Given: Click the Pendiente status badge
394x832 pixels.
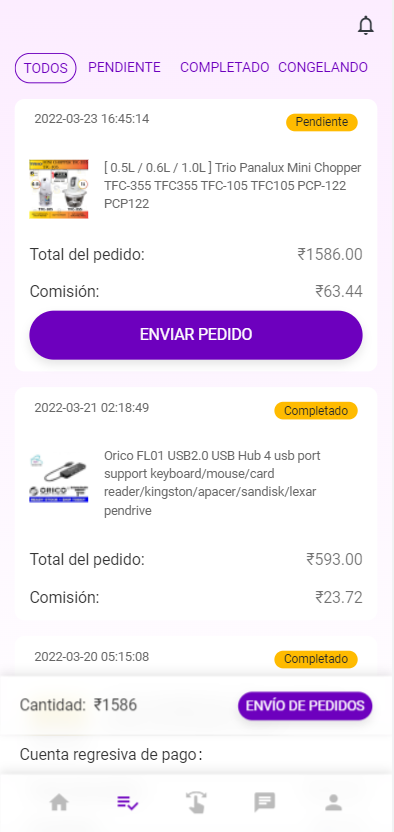Looking at the screenshot, I should click(322, 122).
